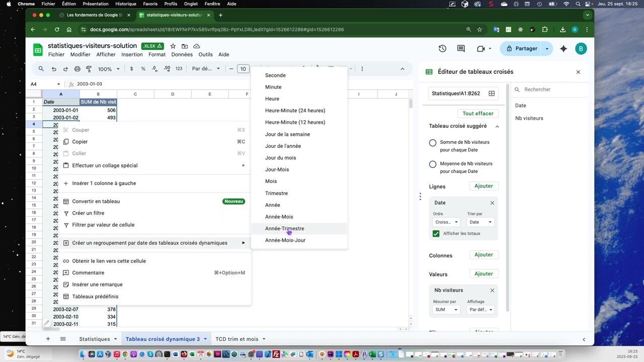Viewport: 644px width, 362px height.
Task: Open version history clock icon
Action: point(442,49)
